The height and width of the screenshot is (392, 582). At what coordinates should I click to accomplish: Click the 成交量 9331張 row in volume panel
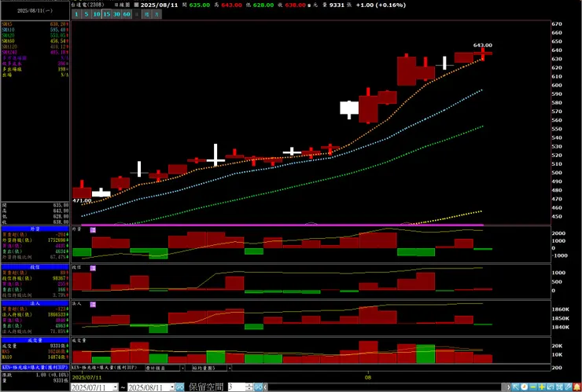35,346
